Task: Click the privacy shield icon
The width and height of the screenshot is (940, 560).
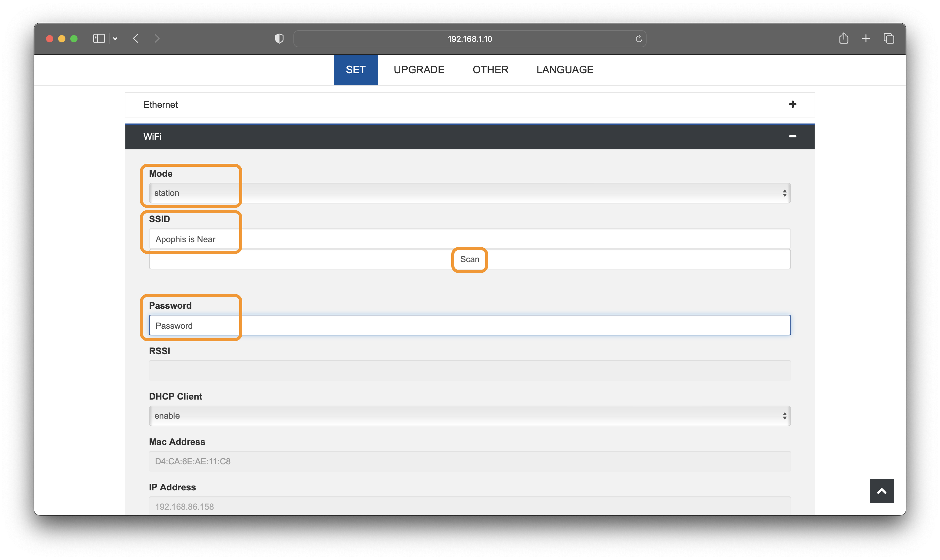Action: 279,38
